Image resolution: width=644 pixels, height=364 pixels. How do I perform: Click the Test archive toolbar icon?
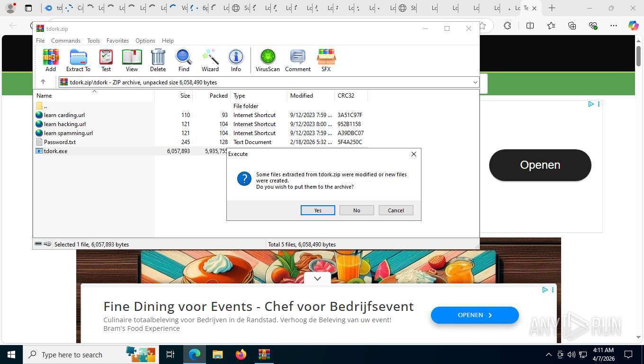click(x=106, y=60)
